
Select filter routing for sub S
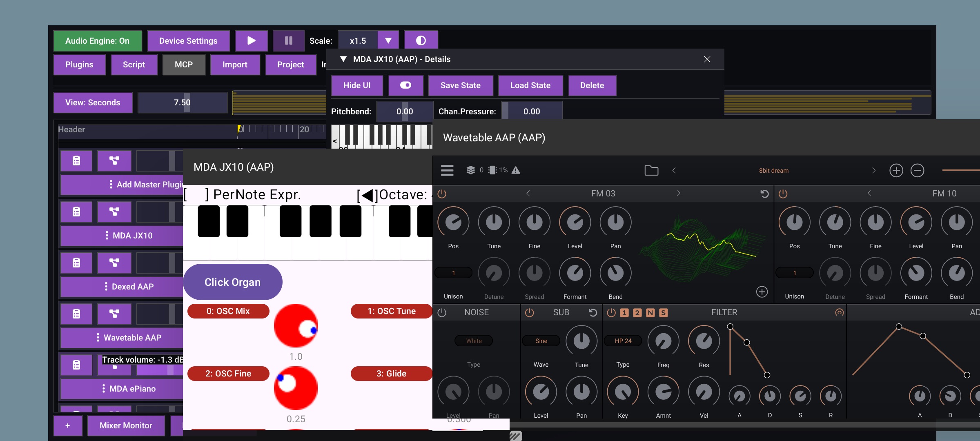(x=664, y=313)
